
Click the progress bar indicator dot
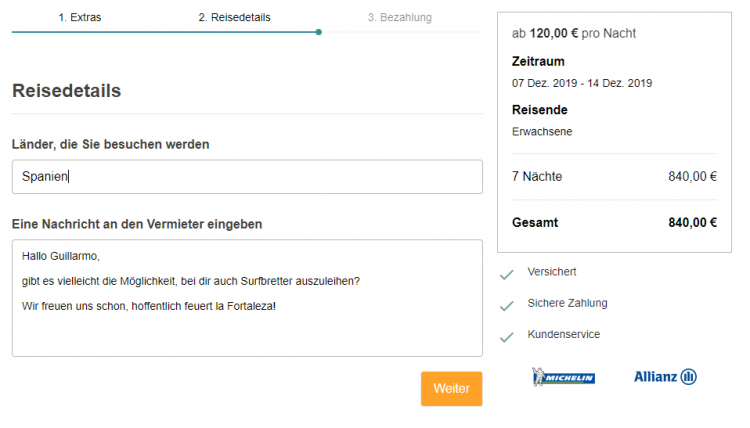click(x=319, y=32)
